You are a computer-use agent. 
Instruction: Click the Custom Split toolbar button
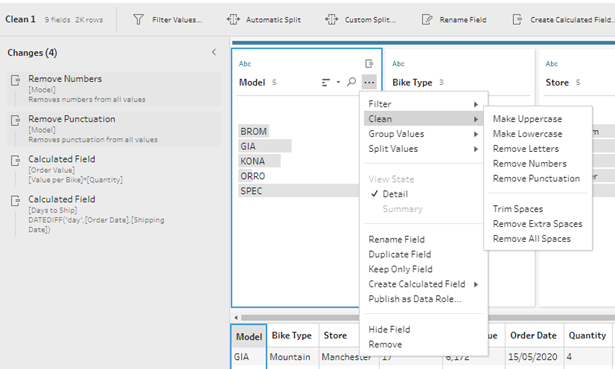(360, 20)
